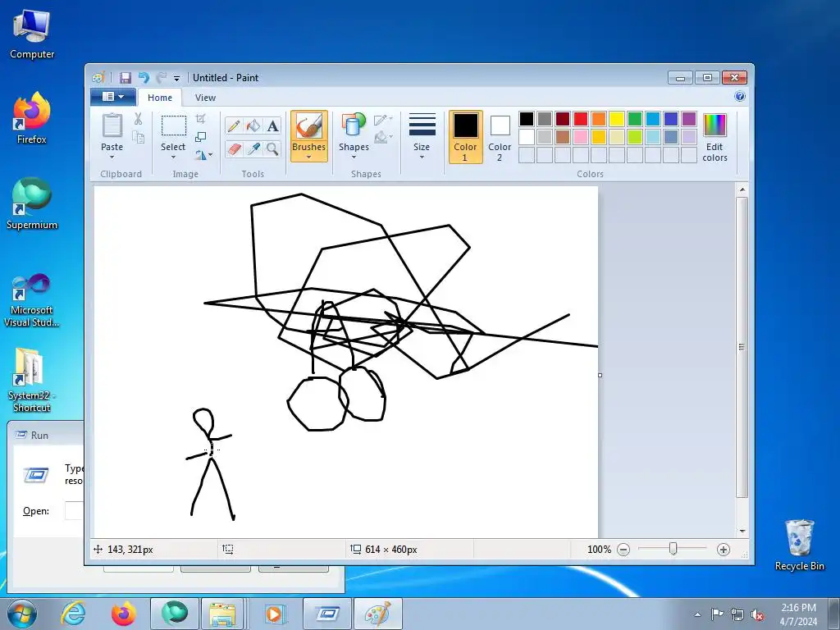Viewport: 840px width, 630px height.
Task: Select the Pencil tool
Action: point(234,126)
